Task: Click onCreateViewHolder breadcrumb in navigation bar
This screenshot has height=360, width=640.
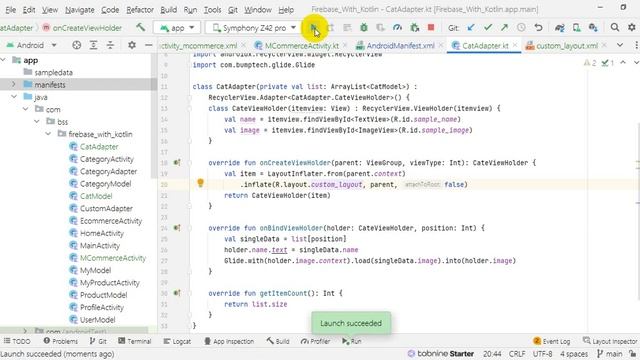Action: 82,28
